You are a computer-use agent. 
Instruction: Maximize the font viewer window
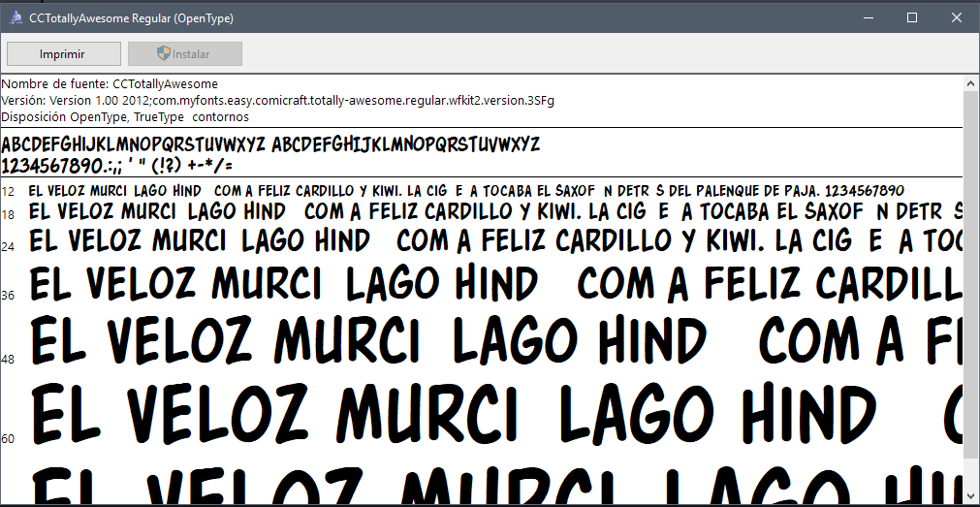click(912, 17)
